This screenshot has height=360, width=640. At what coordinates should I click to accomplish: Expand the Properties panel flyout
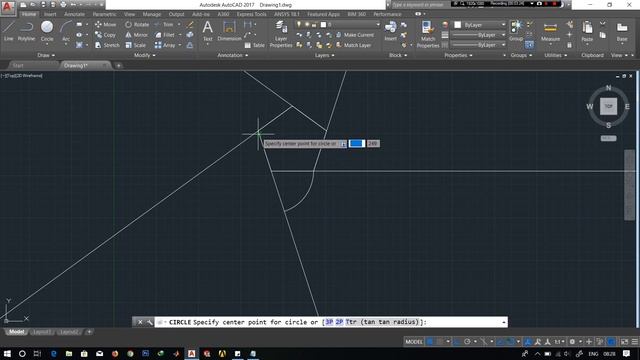click(x=458, y=55)
